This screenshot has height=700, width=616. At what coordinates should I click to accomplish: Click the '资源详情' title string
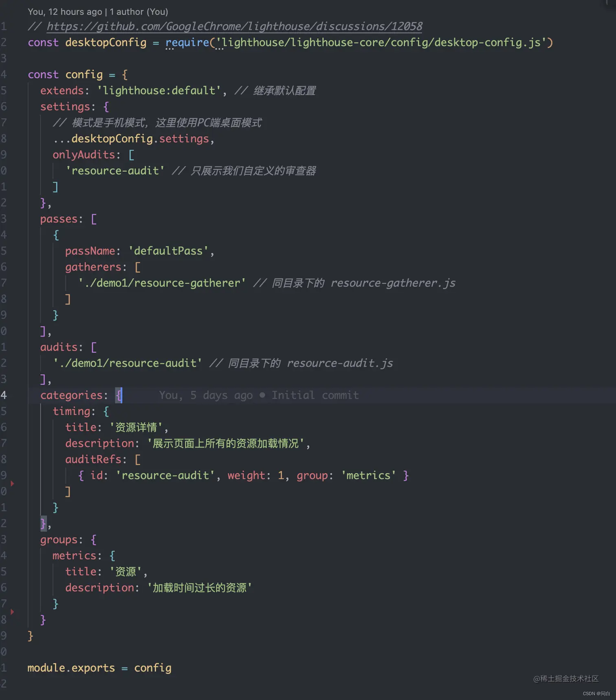[136, 428]
